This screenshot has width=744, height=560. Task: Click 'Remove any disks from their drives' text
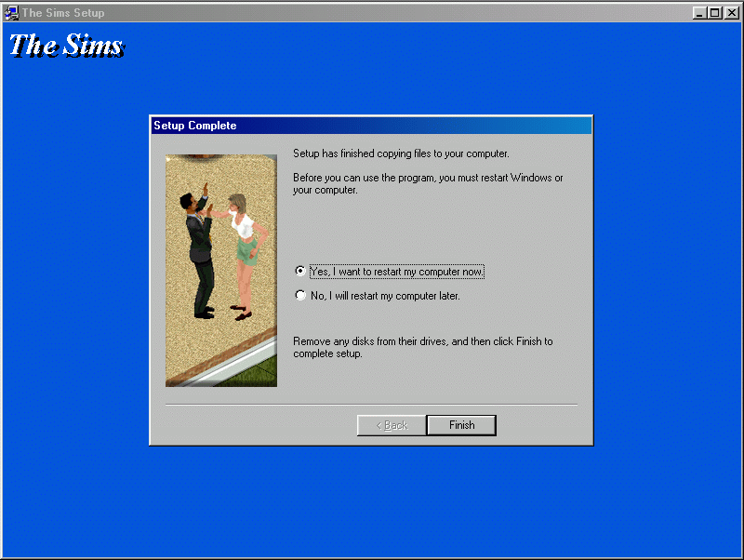[423, 347]
